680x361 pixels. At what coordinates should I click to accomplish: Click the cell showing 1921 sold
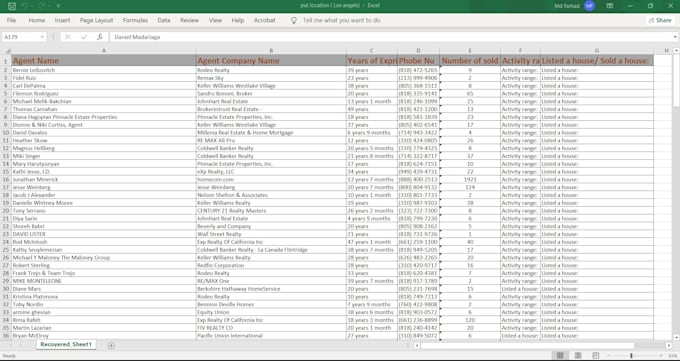pos(470,179)
